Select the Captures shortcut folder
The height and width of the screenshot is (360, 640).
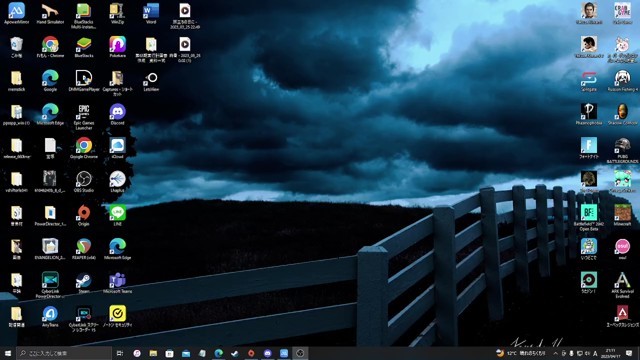[118, 83]
